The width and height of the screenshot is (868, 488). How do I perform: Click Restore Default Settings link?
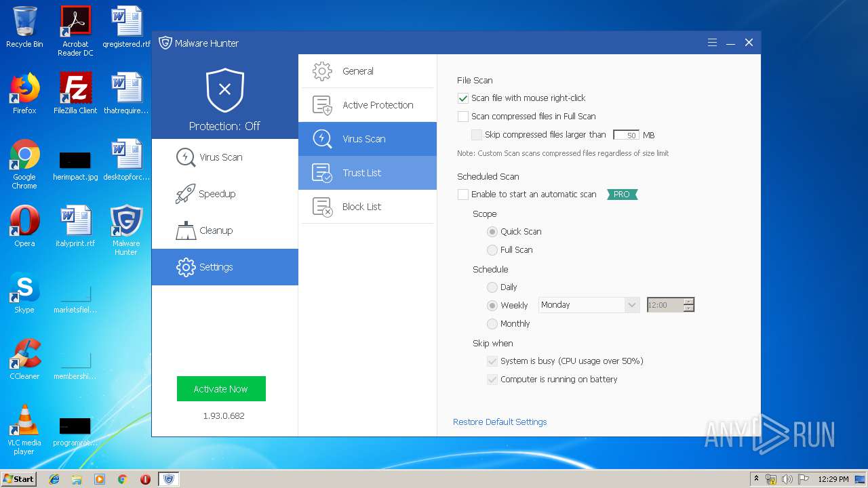tap(500, 422)
